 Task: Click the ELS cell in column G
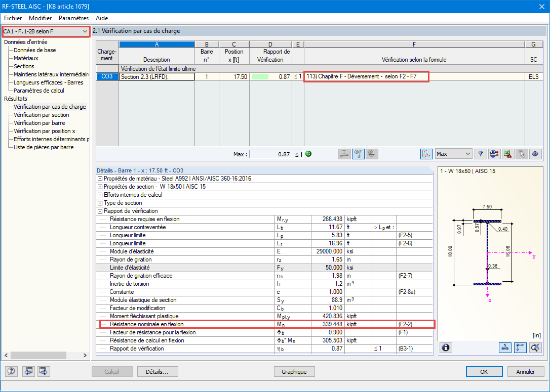tap(533, 77)
